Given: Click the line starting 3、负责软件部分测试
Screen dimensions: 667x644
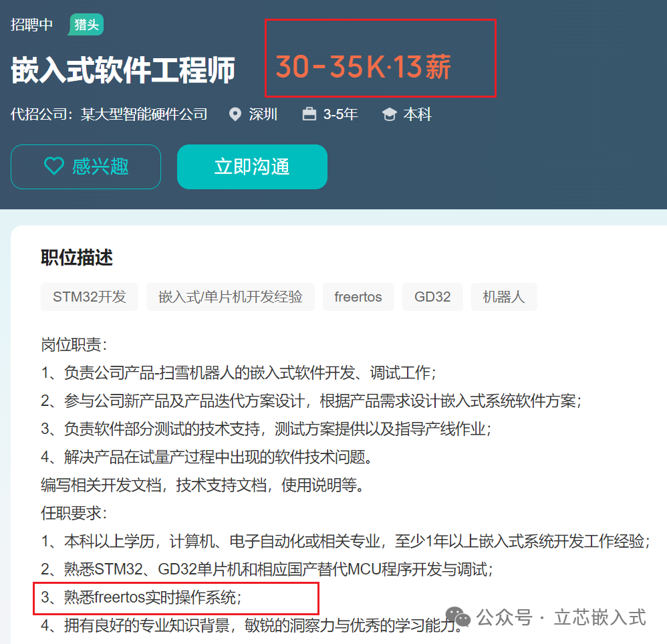Looking at the screenshot, I should (266, 429).
